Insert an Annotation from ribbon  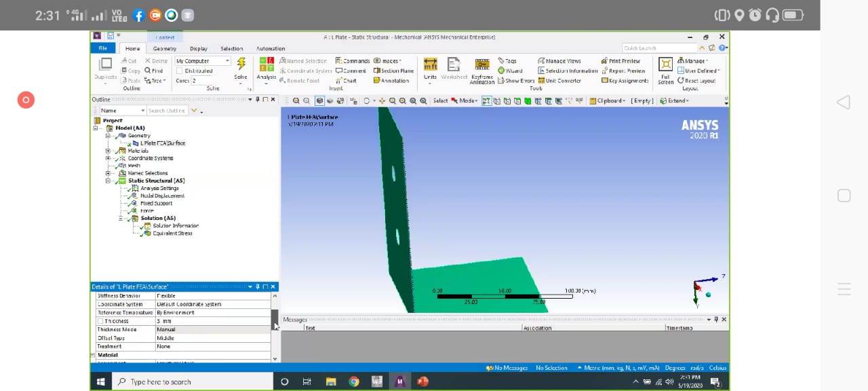coord(391,81)
